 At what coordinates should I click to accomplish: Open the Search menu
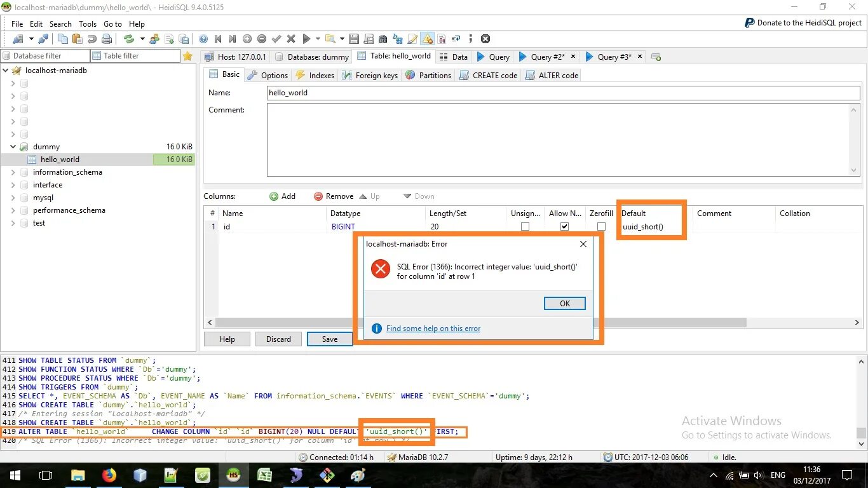click(60, 24)
